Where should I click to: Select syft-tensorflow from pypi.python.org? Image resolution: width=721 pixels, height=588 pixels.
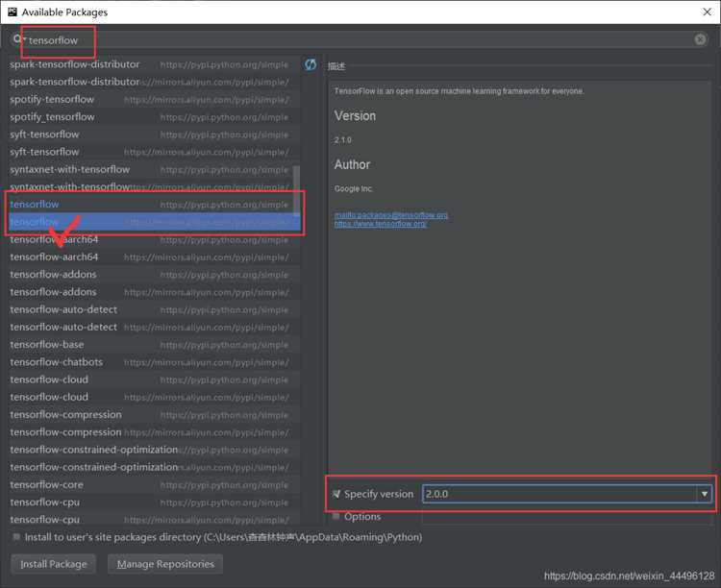point(155,135)
